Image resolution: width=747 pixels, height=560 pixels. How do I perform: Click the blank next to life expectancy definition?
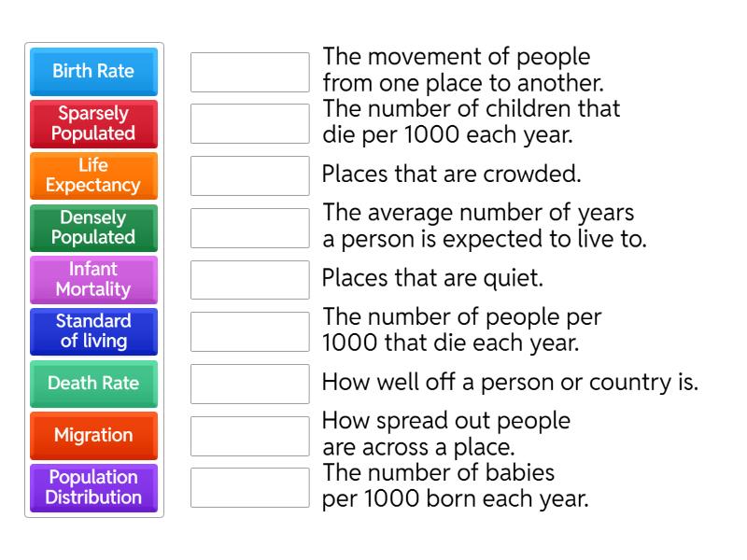[247, 227]
